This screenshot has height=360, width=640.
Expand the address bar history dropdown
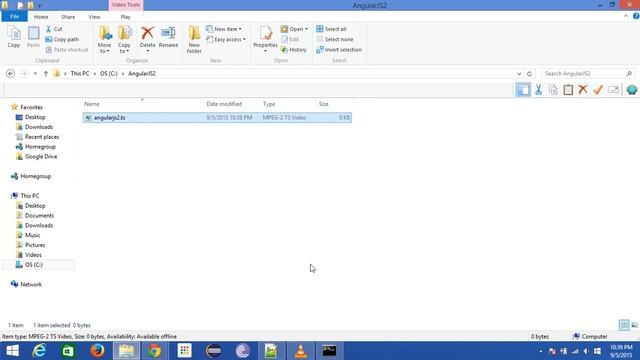point(519,74)
